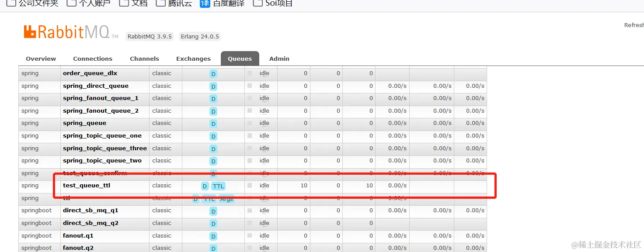Open the Connections tab

[93, 59]
